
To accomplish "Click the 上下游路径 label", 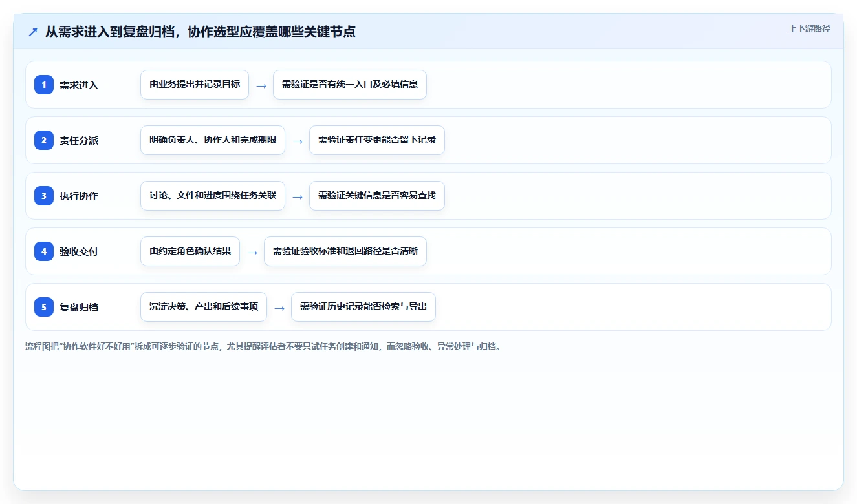I will click(x=809, y=28).
